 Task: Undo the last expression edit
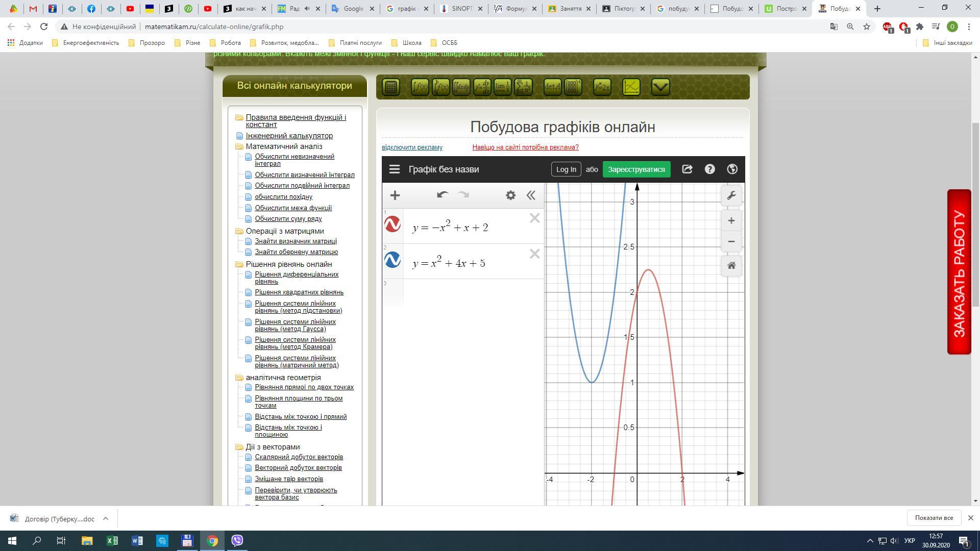coord(443,195)
